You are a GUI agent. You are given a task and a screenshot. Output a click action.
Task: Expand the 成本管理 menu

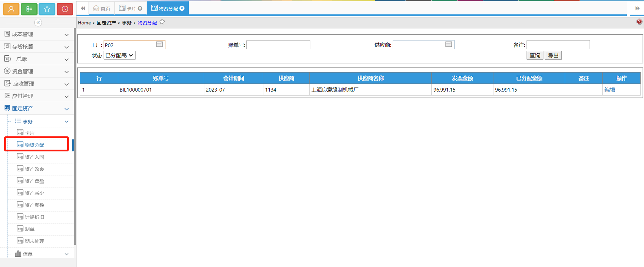[37, 34]
